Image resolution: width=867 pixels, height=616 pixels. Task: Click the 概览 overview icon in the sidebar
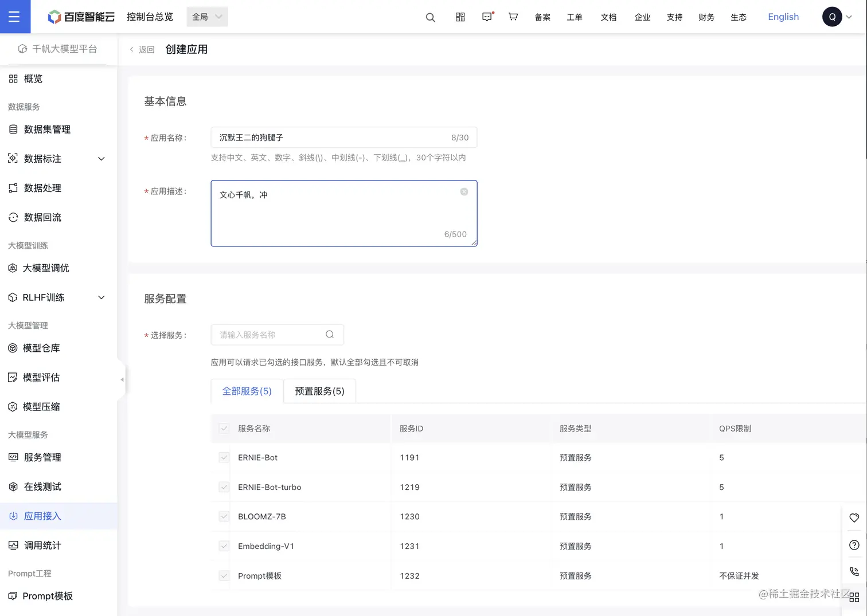(x=13, y=79)
